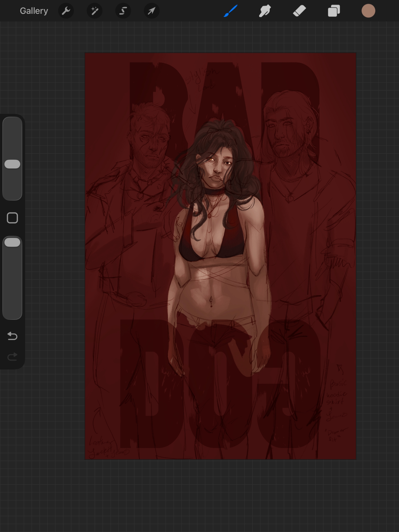The width and height of the screenshot is (399, 532).
Task: Open the active color picker circle
Action: pos(368,11)
